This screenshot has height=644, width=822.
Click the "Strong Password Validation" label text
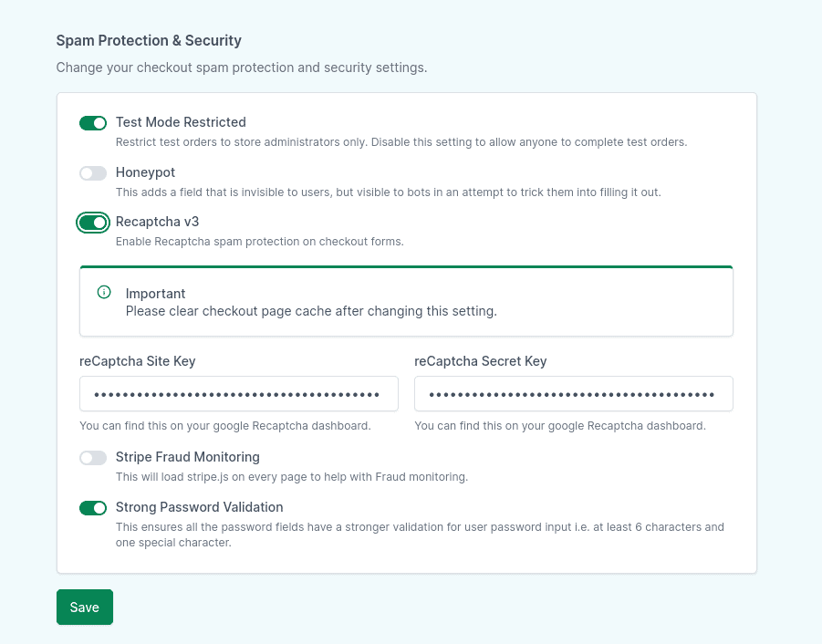click(199, 507)
